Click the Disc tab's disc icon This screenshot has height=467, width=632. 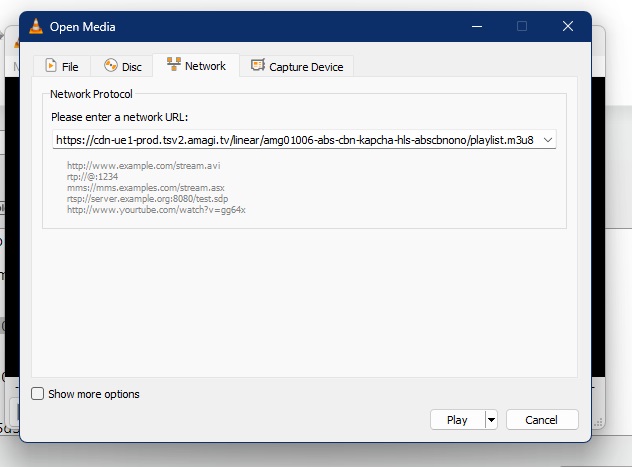click(110, 67)
